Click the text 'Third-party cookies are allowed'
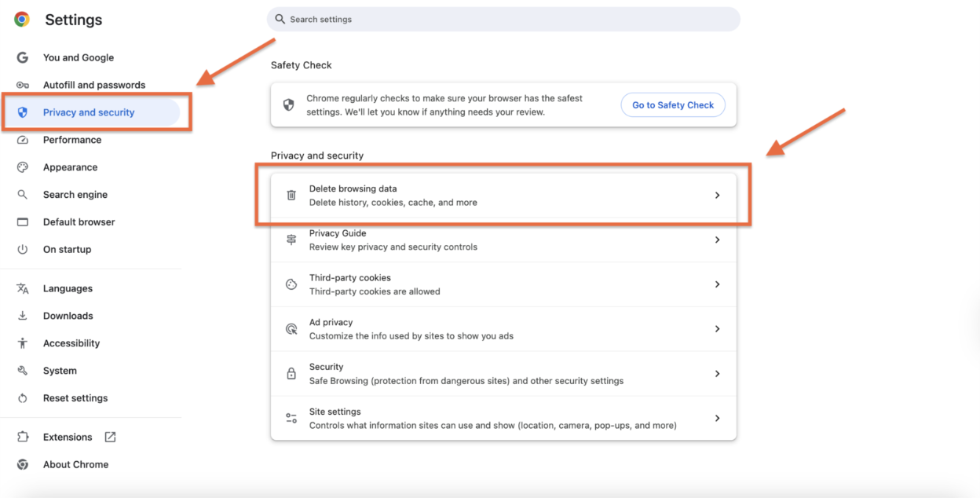The image size is (980, 498). tap(375, 291)
